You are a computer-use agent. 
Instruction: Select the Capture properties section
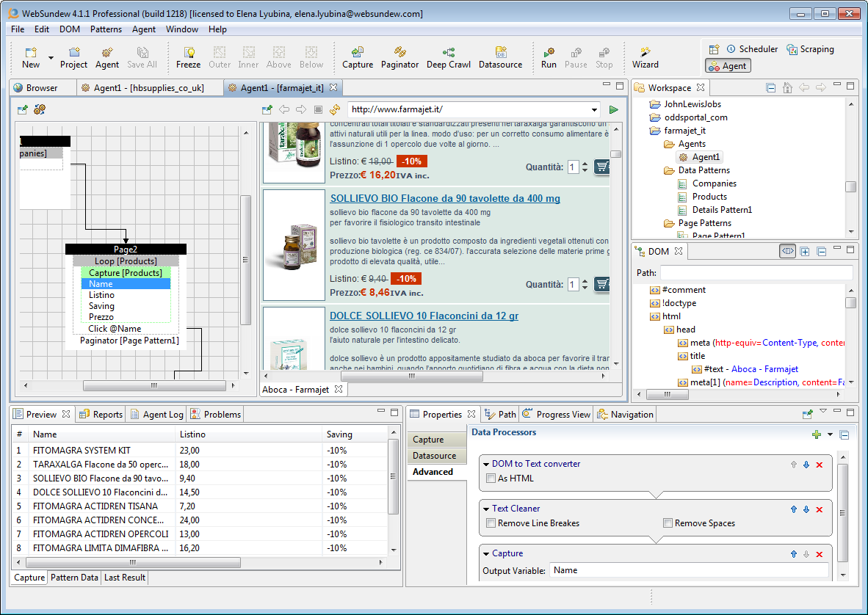click(438, 440)
